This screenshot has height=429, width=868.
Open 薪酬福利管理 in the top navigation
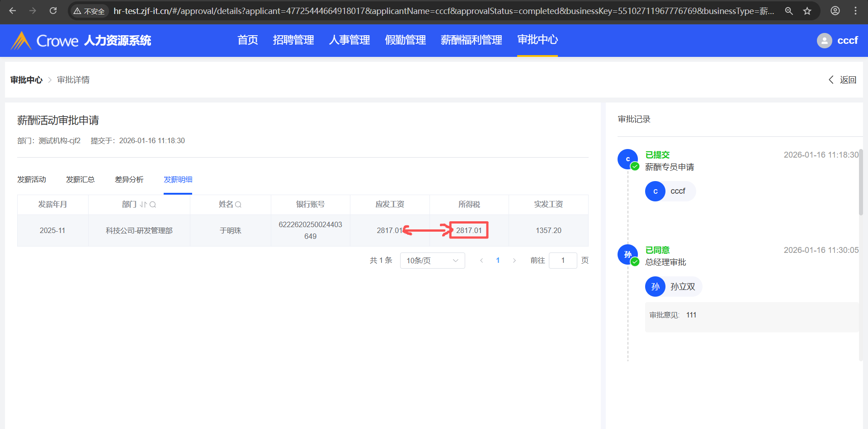471,40
